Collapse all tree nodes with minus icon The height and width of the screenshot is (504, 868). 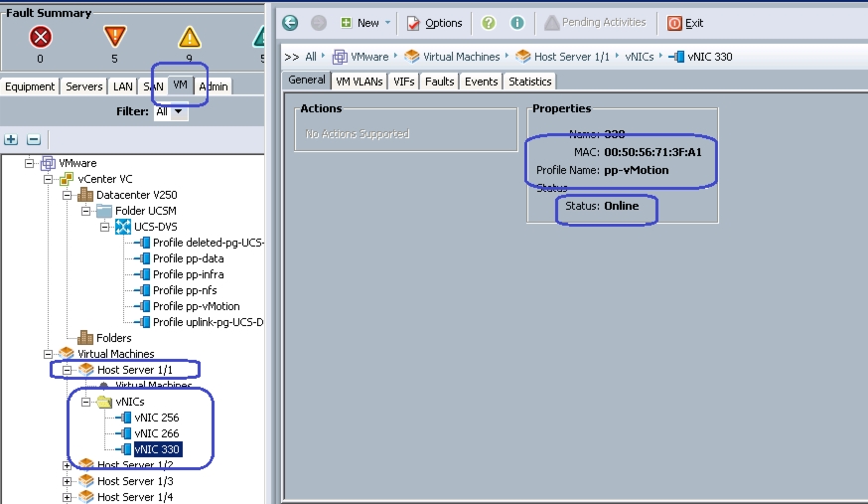coord(34,139)
